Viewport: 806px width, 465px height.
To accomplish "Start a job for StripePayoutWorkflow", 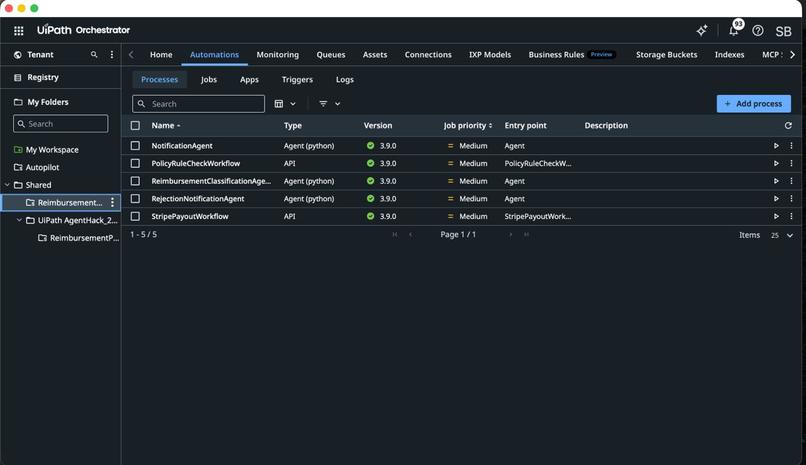I will (776, 216).
